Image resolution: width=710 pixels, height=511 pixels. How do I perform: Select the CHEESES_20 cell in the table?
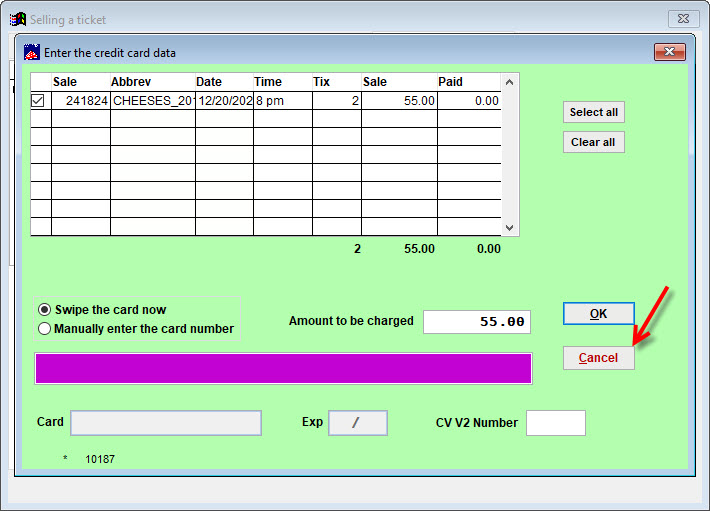pyautogui.click(x=152, y=101)
